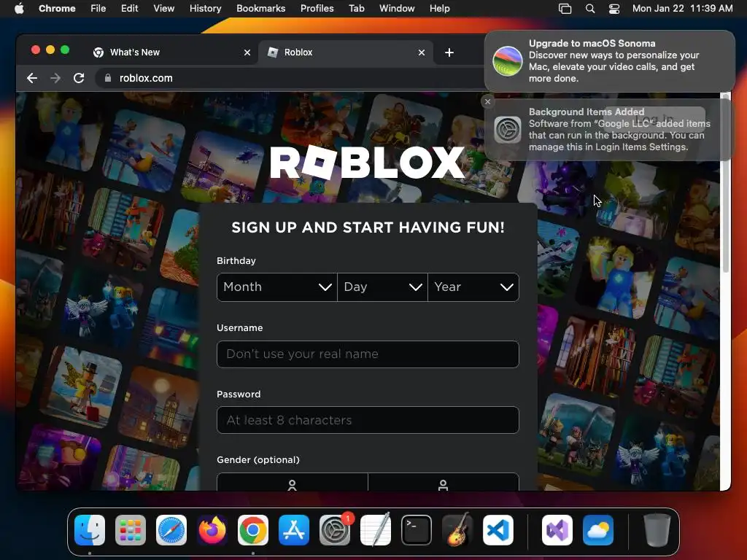The image size is (747, 560).
Task: Open the Tab menu
Action: [356, 9]
